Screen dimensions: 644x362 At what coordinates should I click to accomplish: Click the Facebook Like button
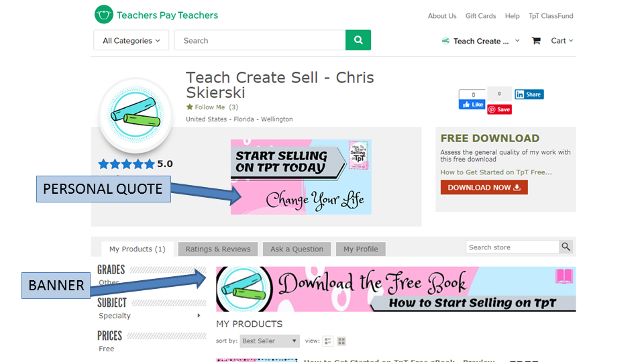(472, 105)
